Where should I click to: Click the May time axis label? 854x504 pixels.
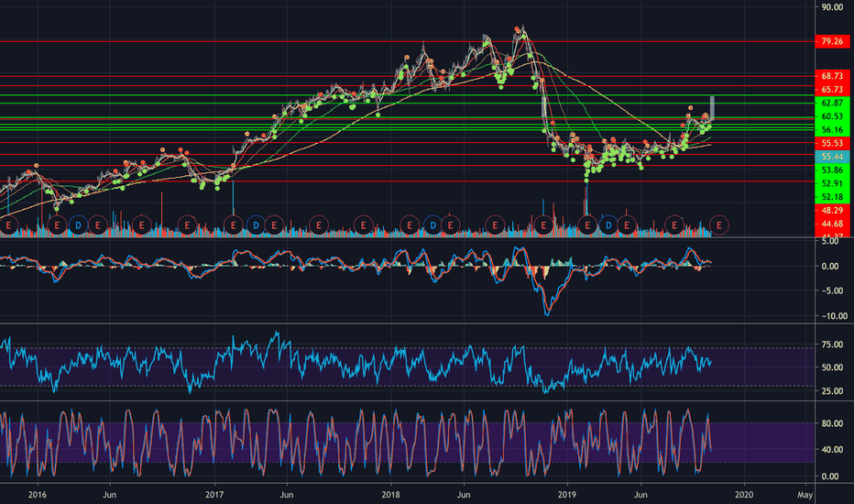tap(805, 495)
